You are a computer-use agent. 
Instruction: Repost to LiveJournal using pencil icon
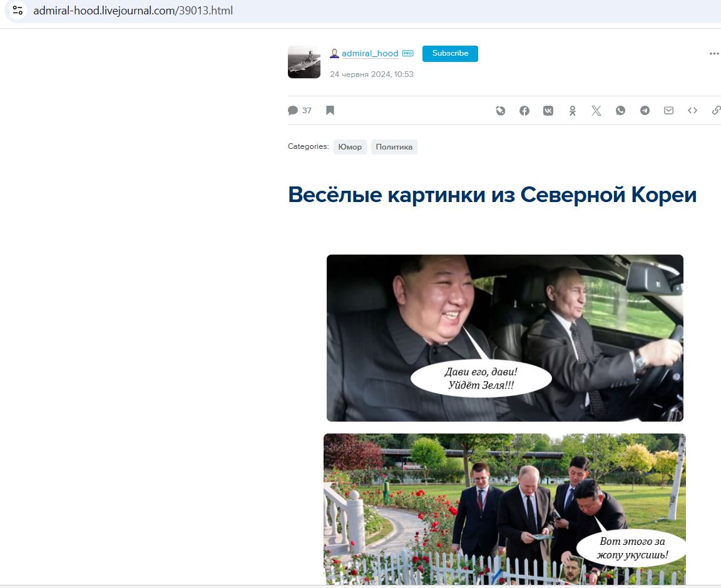coord(500,111)
